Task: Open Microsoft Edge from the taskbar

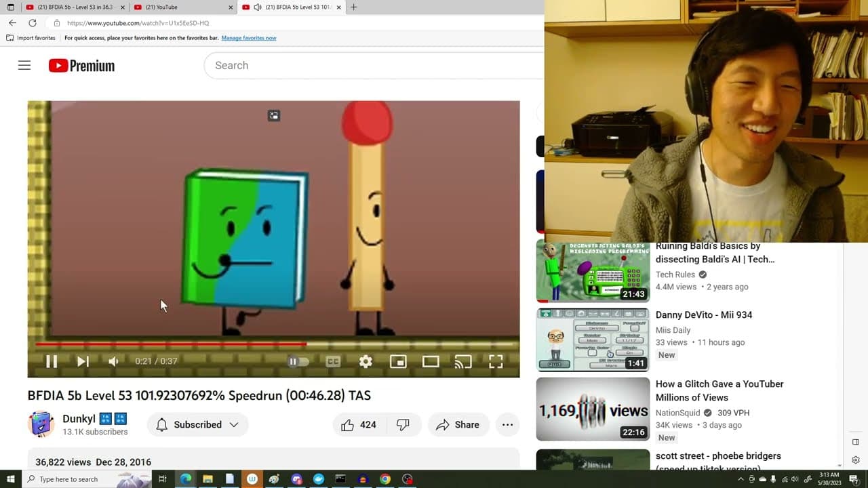Action: pyautogui.click(x=185, y=479)
